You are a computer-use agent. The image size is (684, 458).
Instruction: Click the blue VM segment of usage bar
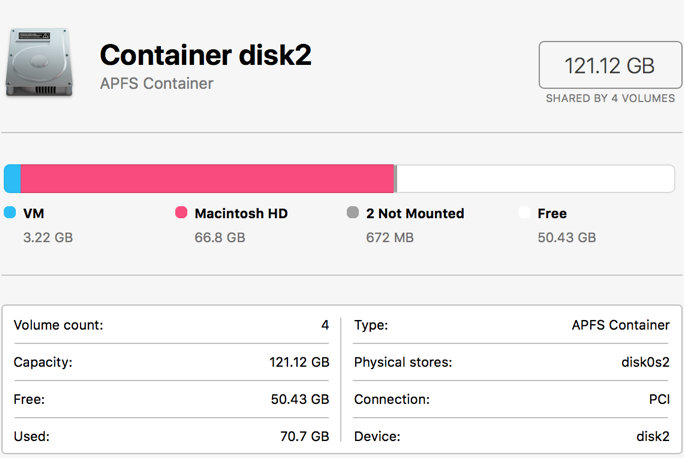click(12, 179)
